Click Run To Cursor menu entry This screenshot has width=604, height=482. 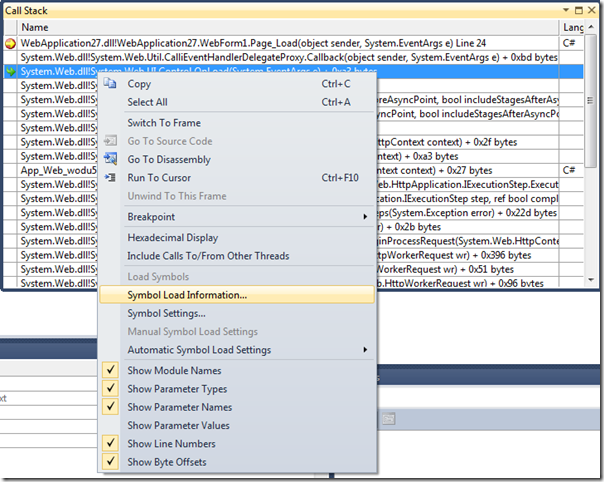236,178
